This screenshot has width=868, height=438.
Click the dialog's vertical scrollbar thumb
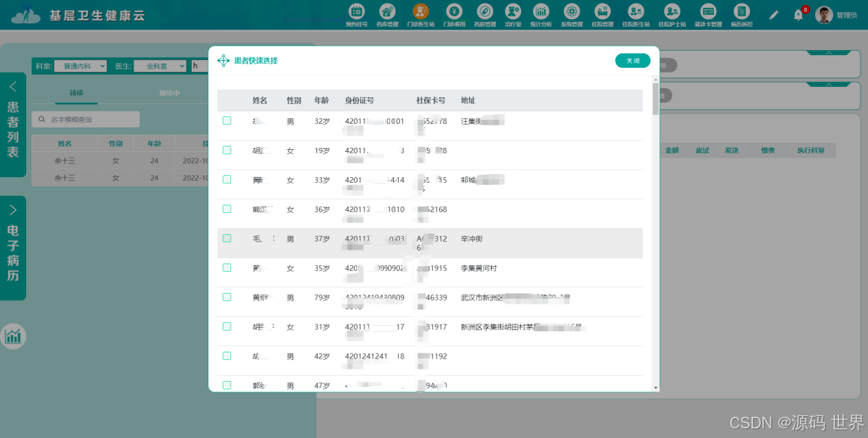coord(656,99)
